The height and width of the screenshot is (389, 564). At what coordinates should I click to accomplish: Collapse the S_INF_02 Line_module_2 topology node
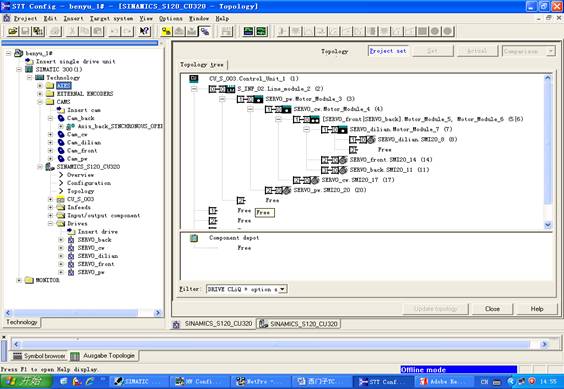click(x=194, y=89)
